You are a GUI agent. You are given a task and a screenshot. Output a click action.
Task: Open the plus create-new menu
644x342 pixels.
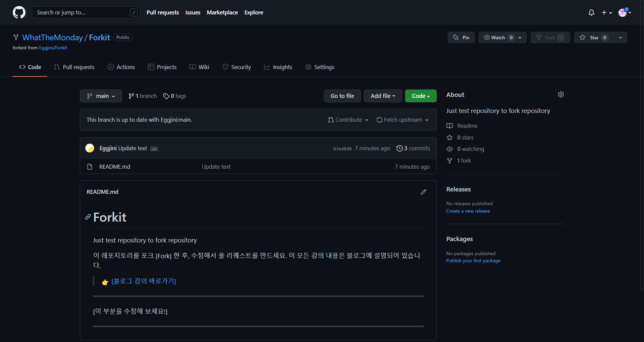[x=606, y=12]
